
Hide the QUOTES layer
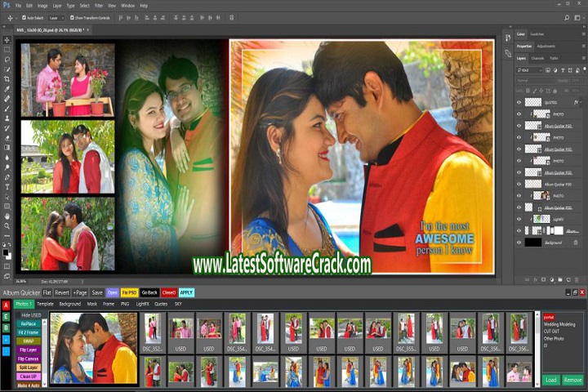point(519,102)
